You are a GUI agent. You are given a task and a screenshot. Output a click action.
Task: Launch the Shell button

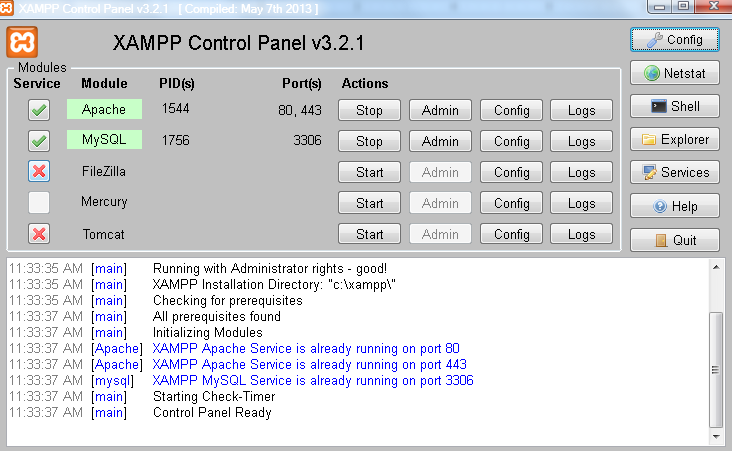click(675, 106)
